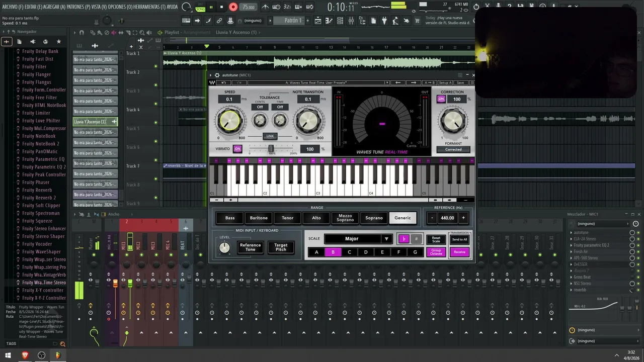Image resolution: width=644 pixels, height=362 pixels.
Task: Open the (ninguno) dropdown next to stamp tool
Action: click(x=253, y=21)
